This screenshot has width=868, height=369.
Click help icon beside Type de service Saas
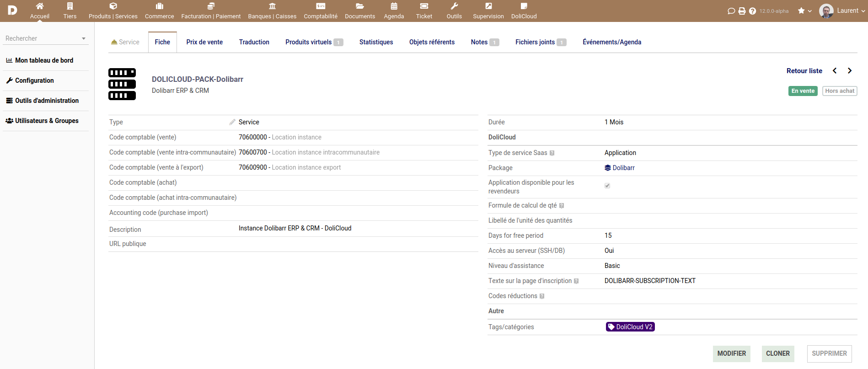coord(552,153)
